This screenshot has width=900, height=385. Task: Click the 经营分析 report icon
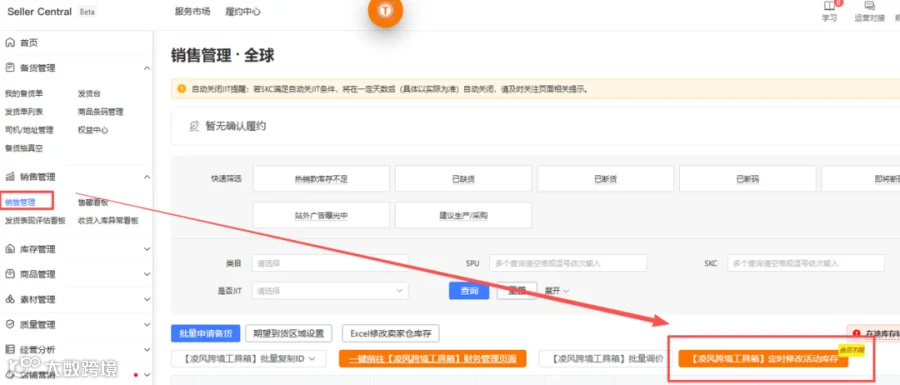[x=9, y=349]
